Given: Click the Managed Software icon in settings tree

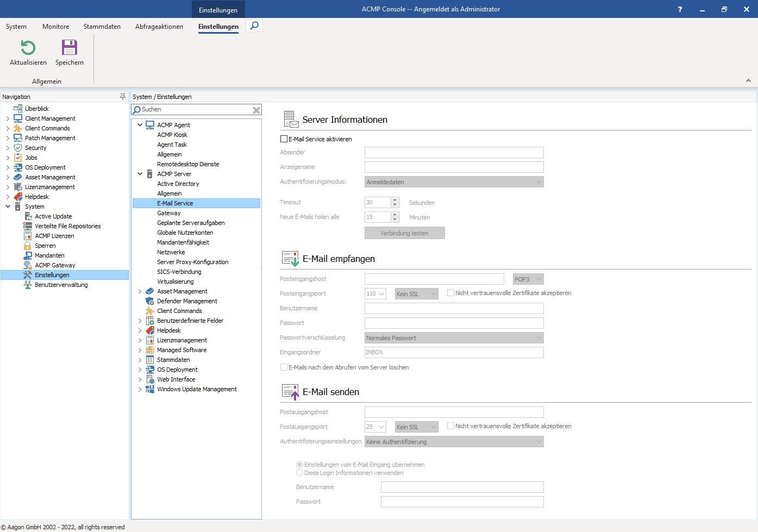Looking at the screenshot, I should click(x=150, y=350).
